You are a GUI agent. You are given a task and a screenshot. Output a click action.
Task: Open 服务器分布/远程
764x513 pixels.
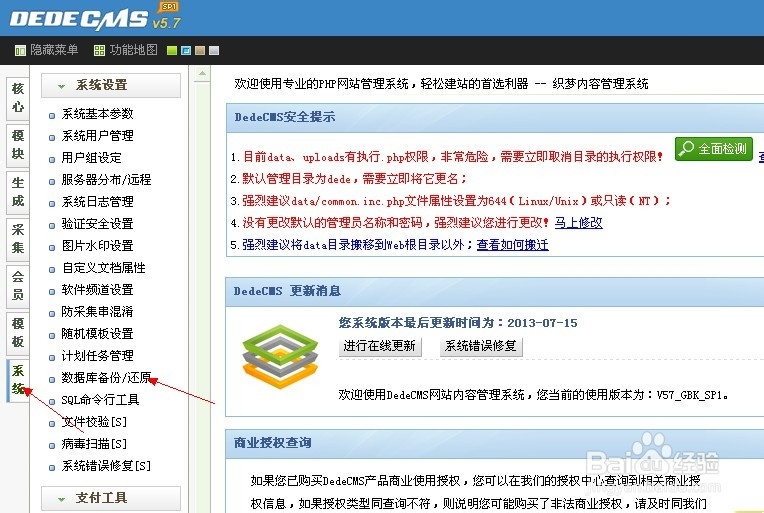(106, 180)
